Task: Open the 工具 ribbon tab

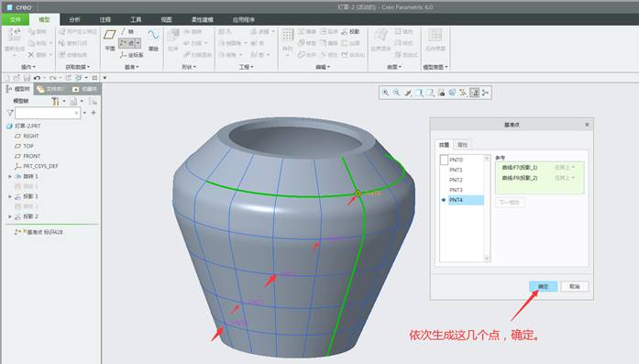Action: tap(136, 19)
